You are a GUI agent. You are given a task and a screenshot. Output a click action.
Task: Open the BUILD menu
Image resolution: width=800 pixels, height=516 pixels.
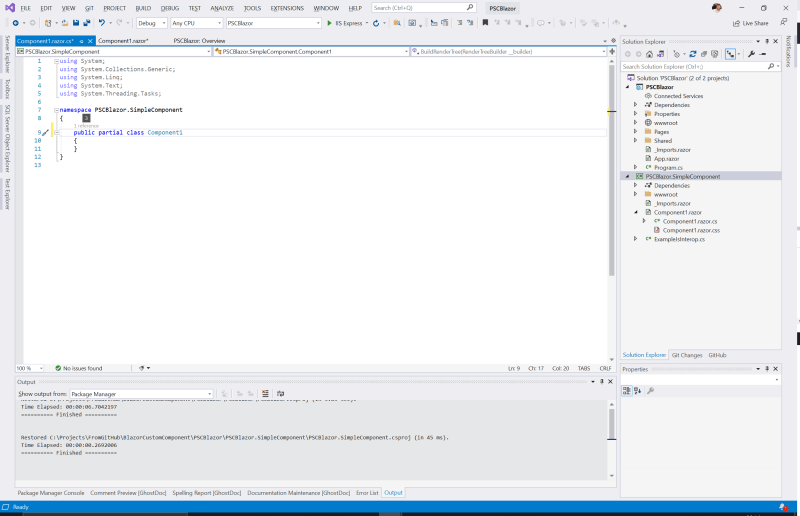pyautogui.click(x=143, y=8)
